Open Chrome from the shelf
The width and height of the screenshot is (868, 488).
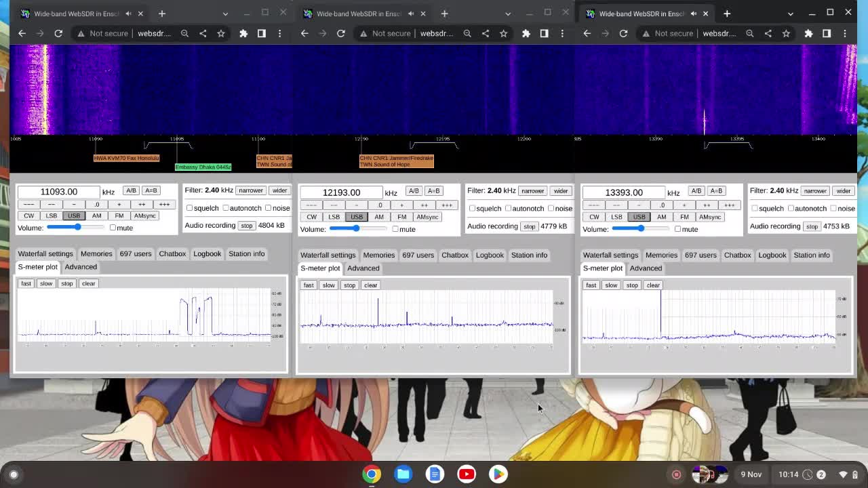pyautogui.click(x=371, y=474)
